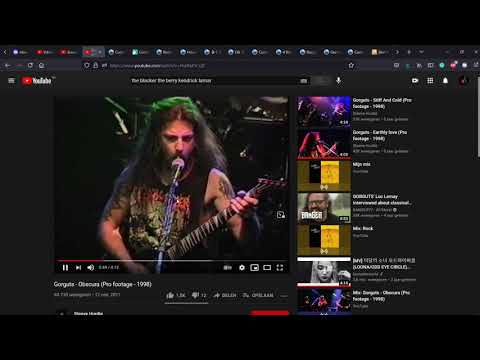Open the 'Mijn mix' playlist title

tap(362, 164)
